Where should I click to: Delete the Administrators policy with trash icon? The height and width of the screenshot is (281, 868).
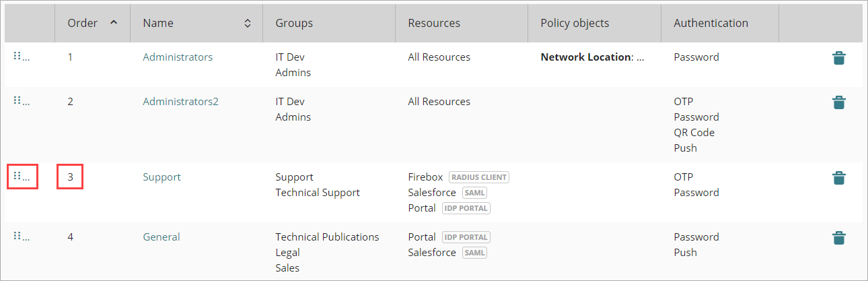pyautogui.click(x=838, y=58)
